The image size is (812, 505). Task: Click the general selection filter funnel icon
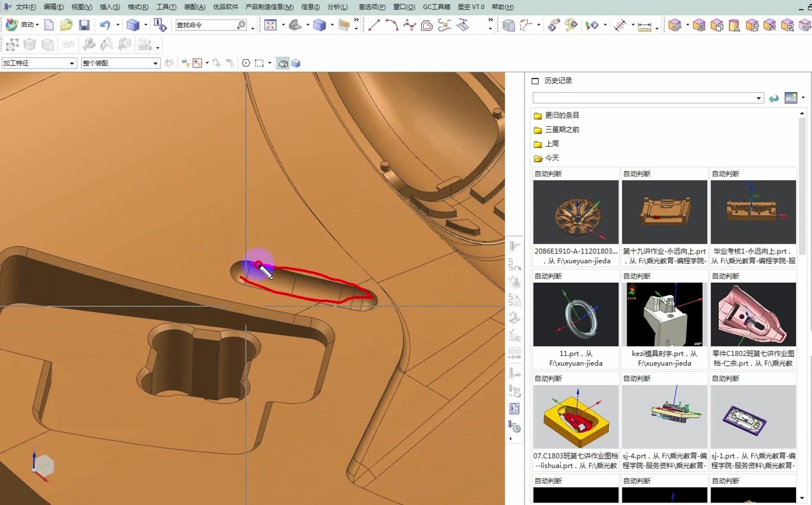[x=185, y=63]
